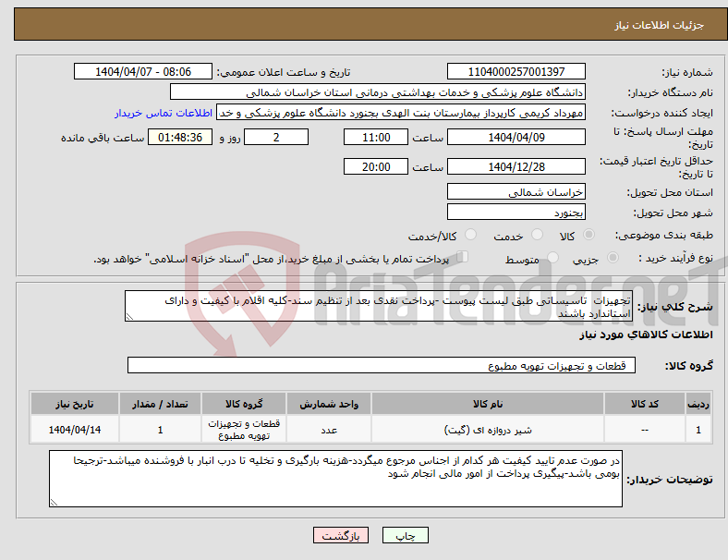Click the واحد شمارش column header

pos(329,404)
